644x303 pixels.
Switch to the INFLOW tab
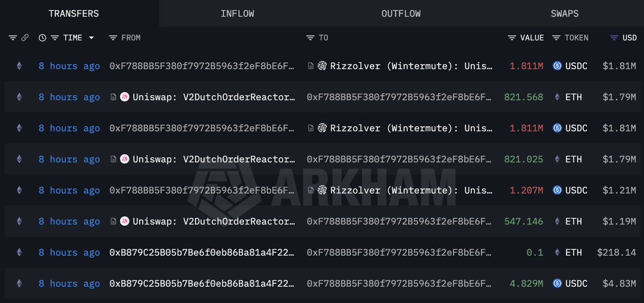pos(237,13)
